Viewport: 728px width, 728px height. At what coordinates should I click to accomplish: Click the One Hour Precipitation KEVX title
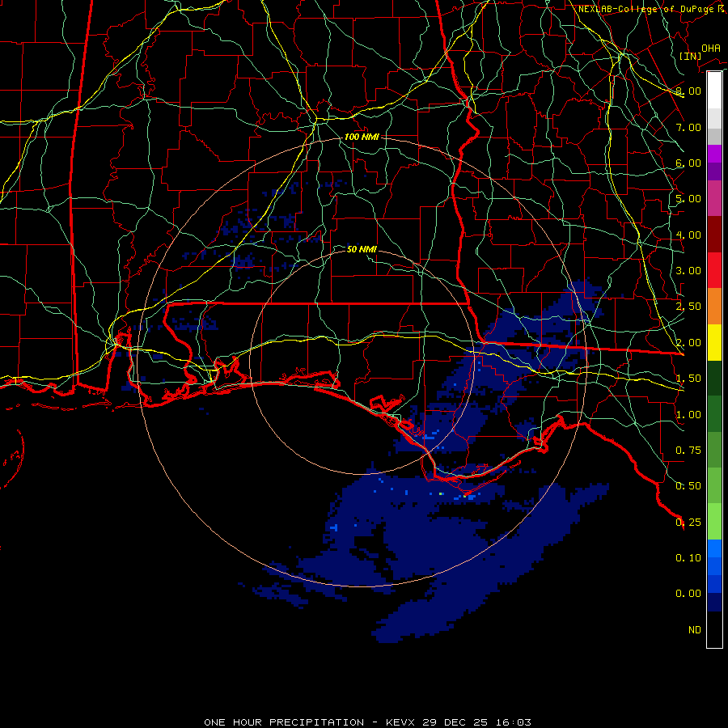tap(367, 722)
